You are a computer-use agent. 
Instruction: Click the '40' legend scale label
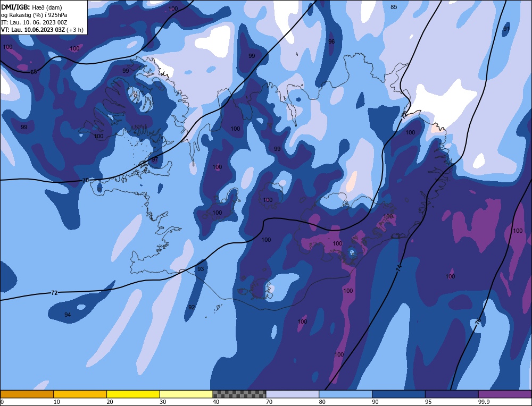point(216,402)
